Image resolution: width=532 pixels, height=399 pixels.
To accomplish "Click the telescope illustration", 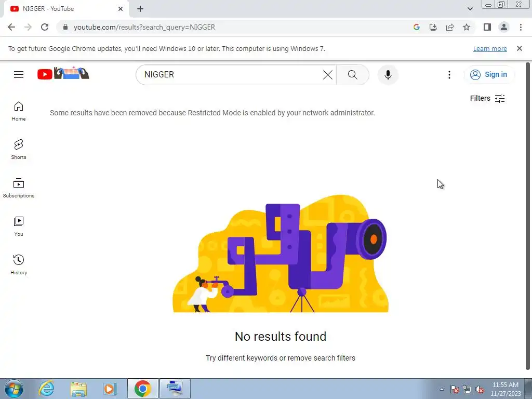I will [x=281, y=254].
